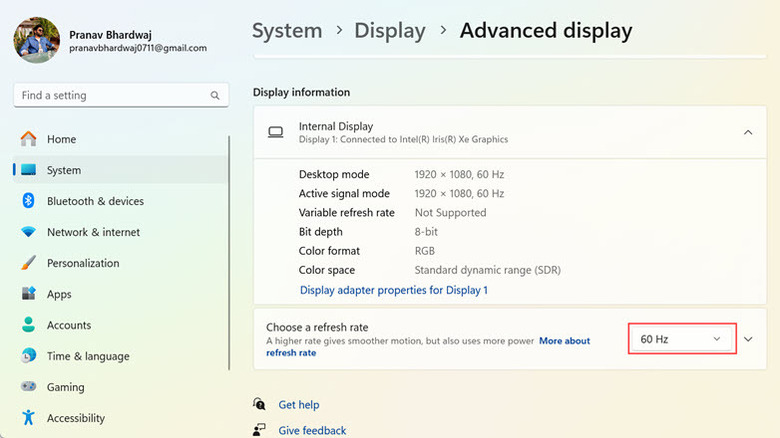The image size is (780, 438).
Task: Click the Home icon in sidebar
Action: click(28, 139)
